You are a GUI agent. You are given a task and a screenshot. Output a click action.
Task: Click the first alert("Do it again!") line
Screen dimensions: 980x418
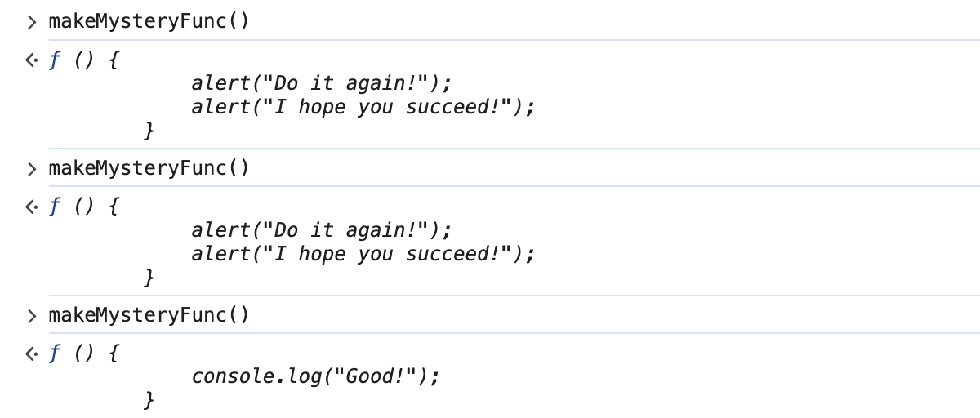[321, 83]
